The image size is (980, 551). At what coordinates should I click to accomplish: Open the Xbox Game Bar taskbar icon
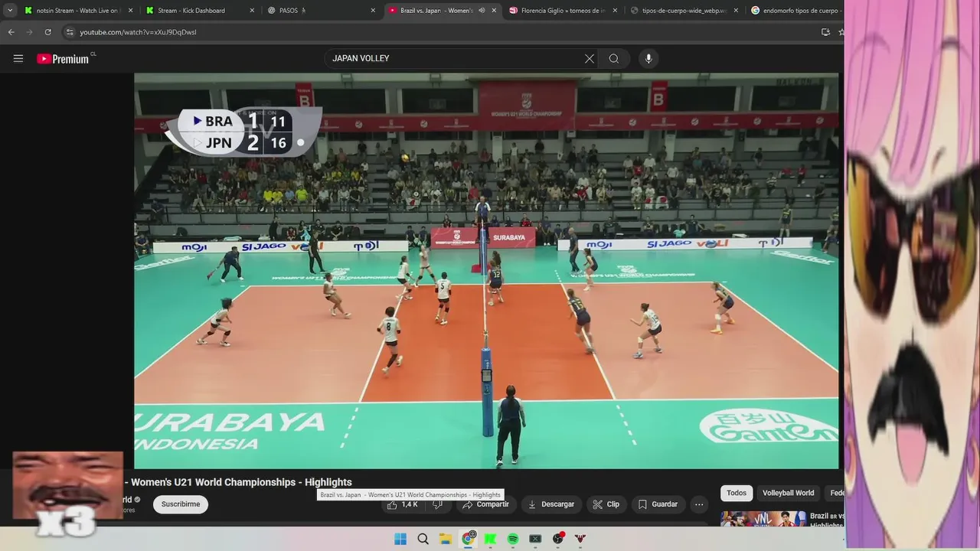(x=535, y=539)
